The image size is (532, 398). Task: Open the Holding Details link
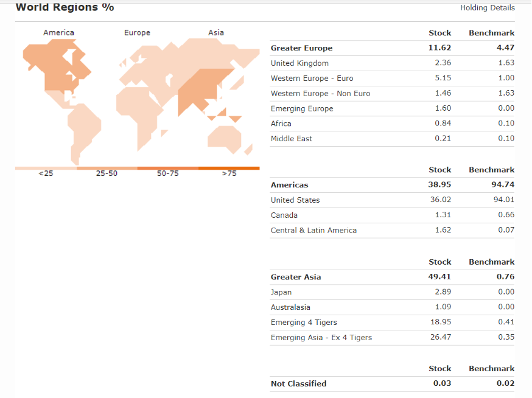coord(487,8)
